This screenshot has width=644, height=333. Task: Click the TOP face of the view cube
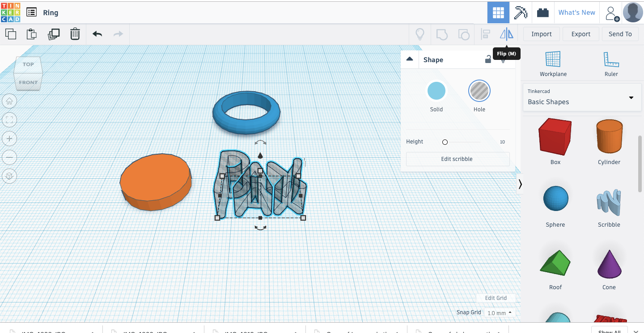[28, 64]
